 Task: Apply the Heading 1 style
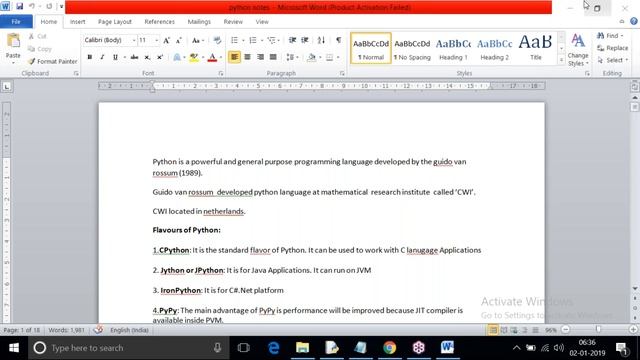point(453,48)
